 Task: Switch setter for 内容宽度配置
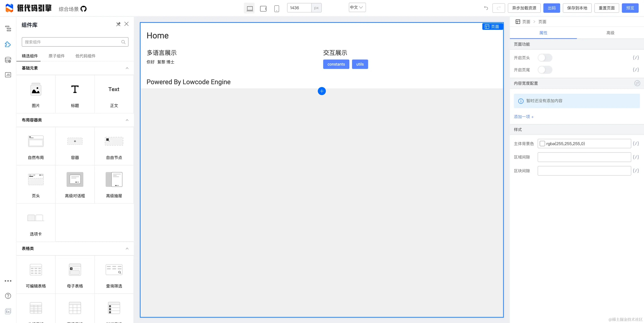tap(637, 83)
